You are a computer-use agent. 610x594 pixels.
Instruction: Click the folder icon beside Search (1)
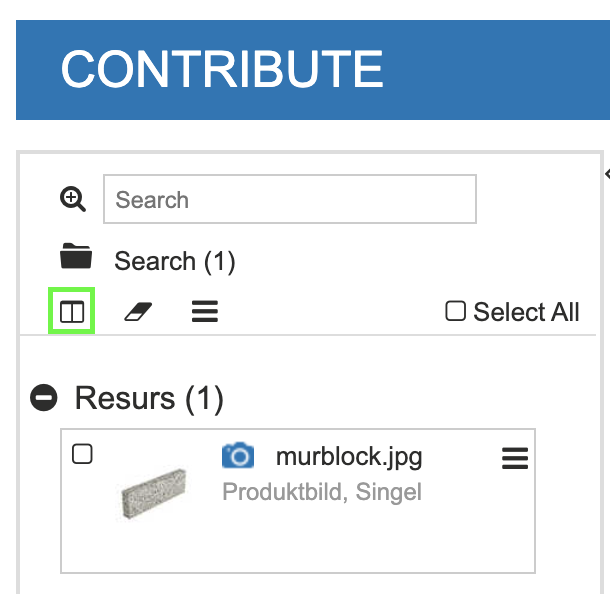(76, 258)
